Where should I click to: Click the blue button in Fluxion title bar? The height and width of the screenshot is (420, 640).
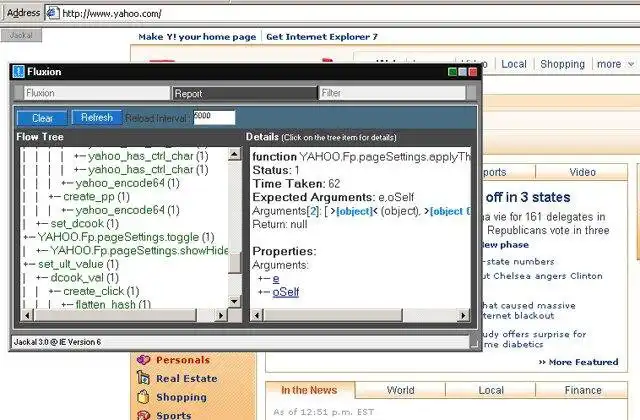tap(462, 72)
